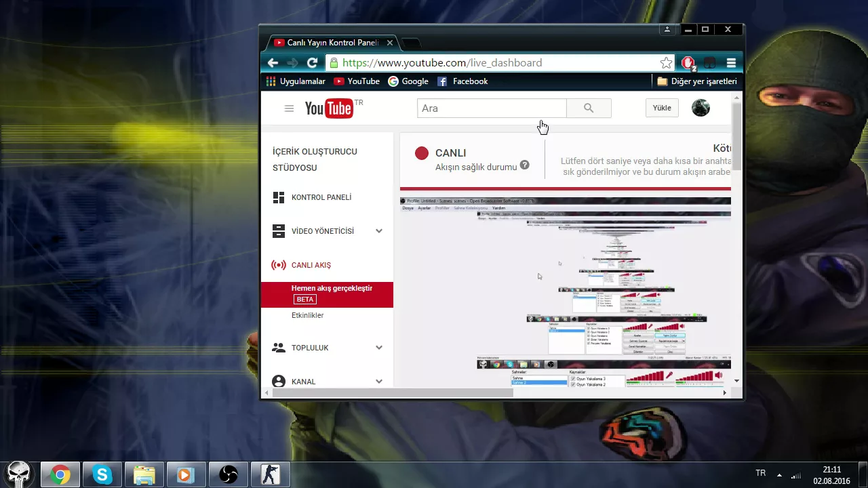Open the red shield extension icon
This screenshot has width=868, height=488.
(x=688, y=63)
